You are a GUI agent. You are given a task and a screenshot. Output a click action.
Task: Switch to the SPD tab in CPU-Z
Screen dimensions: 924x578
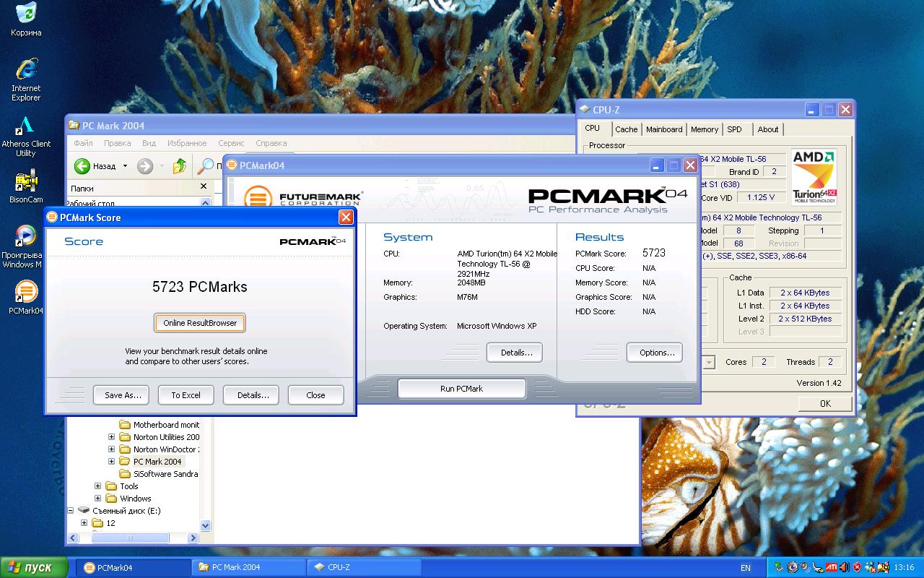734,129
